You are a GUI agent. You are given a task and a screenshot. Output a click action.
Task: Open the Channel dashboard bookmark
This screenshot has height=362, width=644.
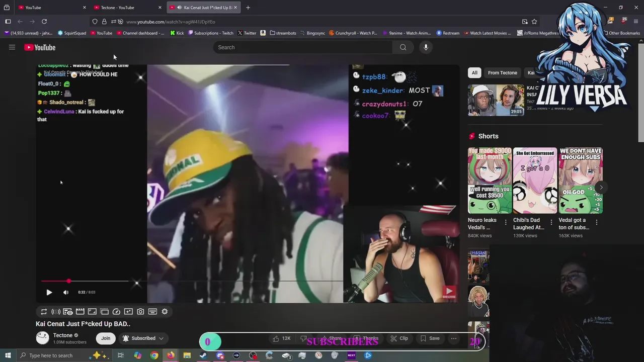(140, 33)
